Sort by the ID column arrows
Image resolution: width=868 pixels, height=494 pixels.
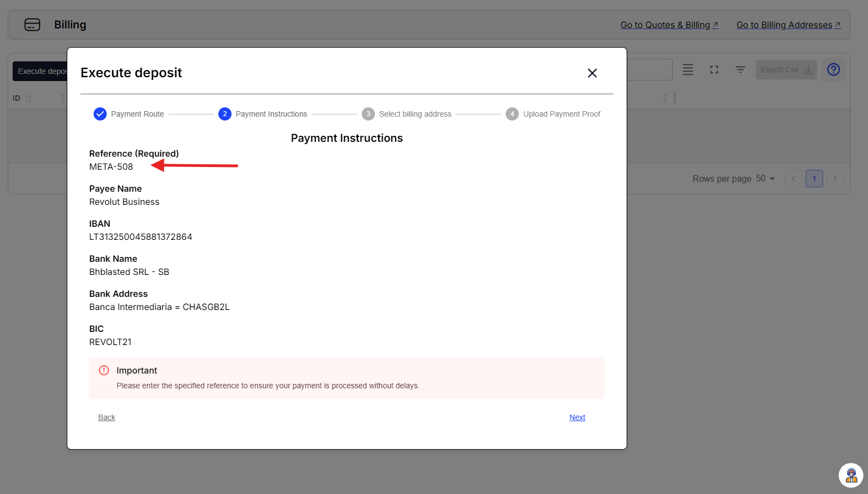(x=28, y=99)
